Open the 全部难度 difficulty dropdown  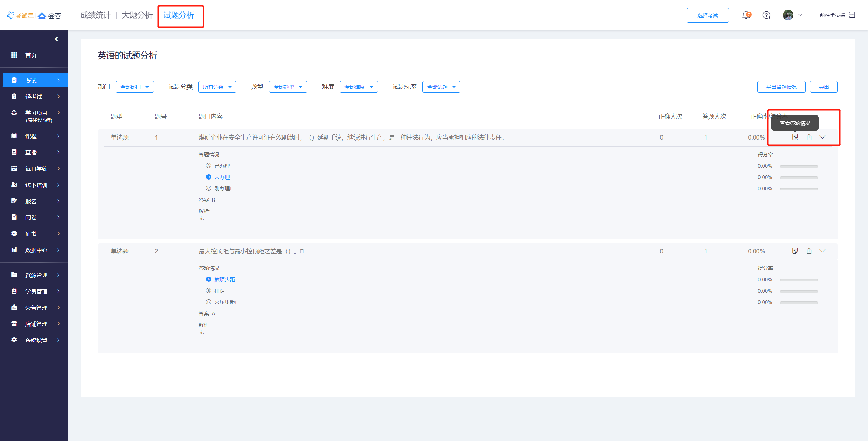[358, 87]
